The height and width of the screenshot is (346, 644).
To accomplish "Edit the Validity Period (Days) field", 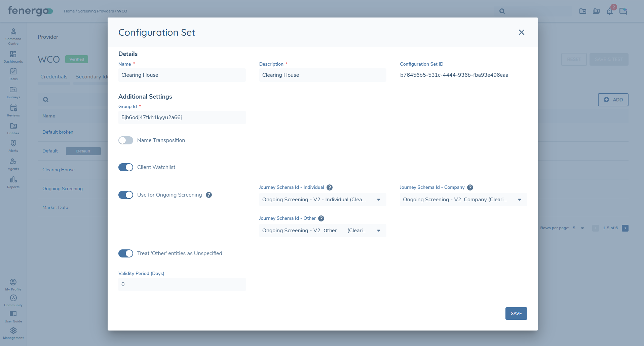I will tap(182, 284).
